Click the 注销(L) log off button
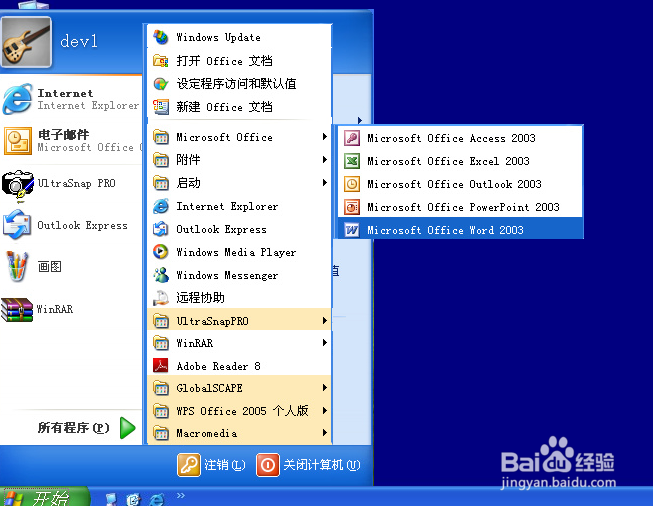653x506 pixels. click(x=211, y=464)
